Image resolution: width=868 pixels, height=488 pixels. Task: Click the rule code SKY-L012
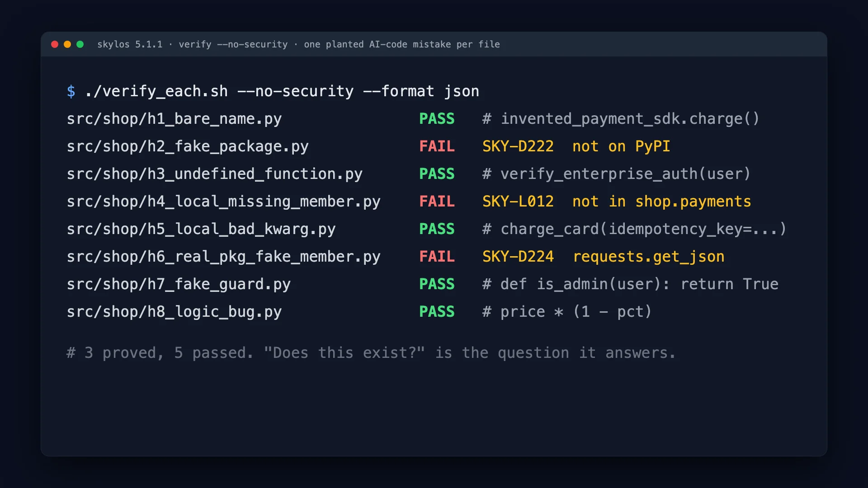[x=518, y=202]
